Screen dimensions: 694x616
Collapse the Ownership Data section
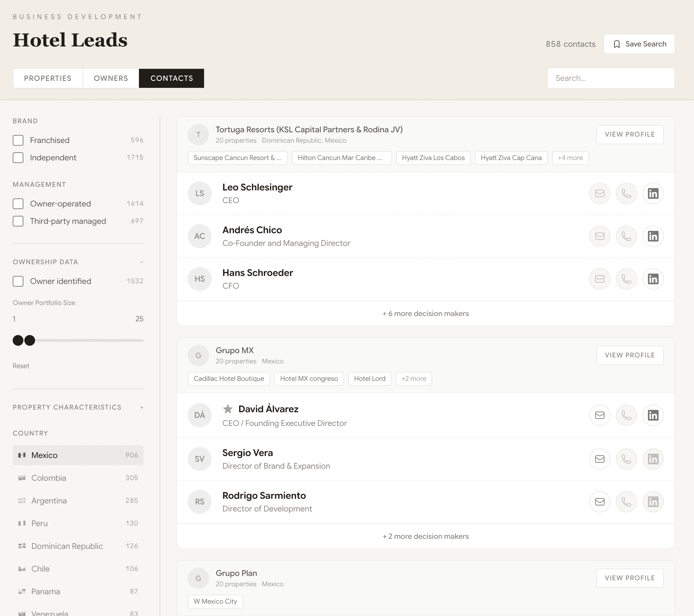click(x=142, y=262)
